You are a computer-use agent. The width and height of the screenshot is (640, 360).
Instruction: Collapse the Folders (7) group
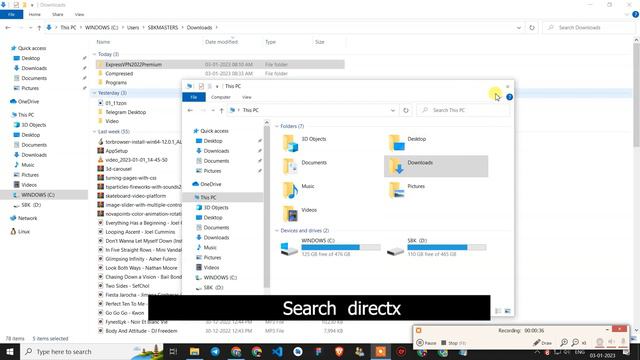277,126
